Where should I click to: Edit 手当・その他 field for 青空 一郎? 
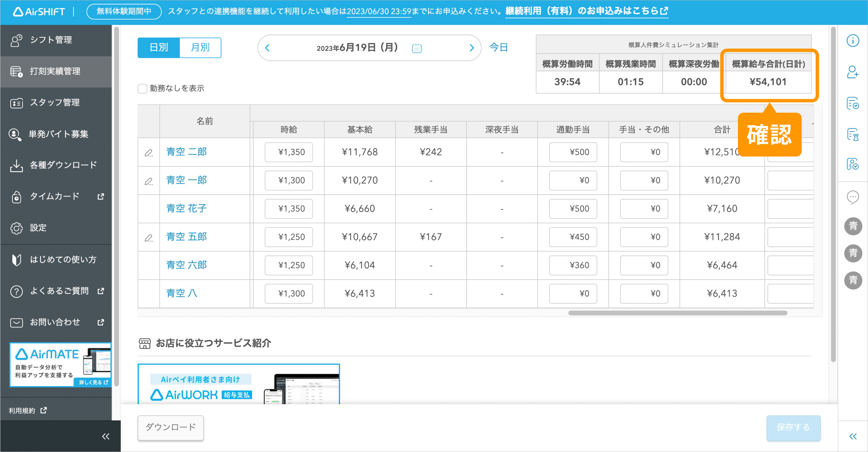coord(644,181)
